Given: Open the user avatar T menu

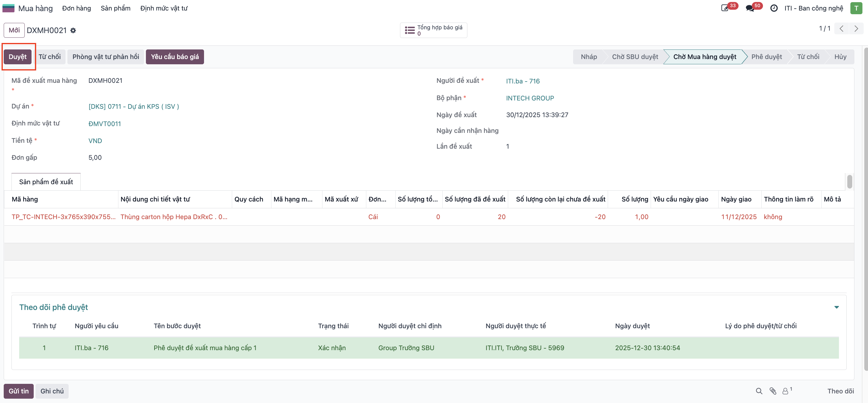Looking at the screenshot, I should (x=856, y=8).
